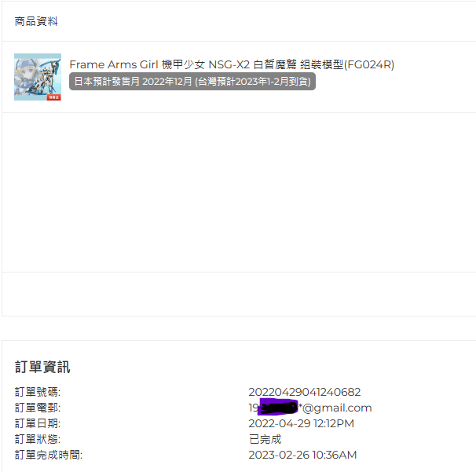
Task: Click the Taiwan arrival estimate in the gray badge
Action: 253,82
